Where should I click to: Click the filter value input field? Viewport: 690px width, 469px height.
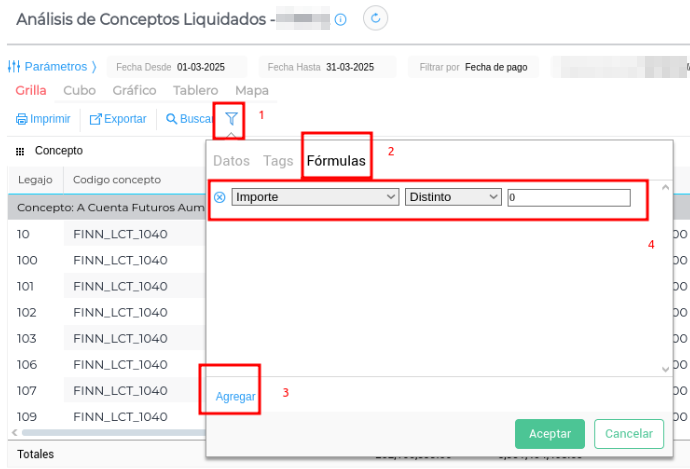coord(568,197)
